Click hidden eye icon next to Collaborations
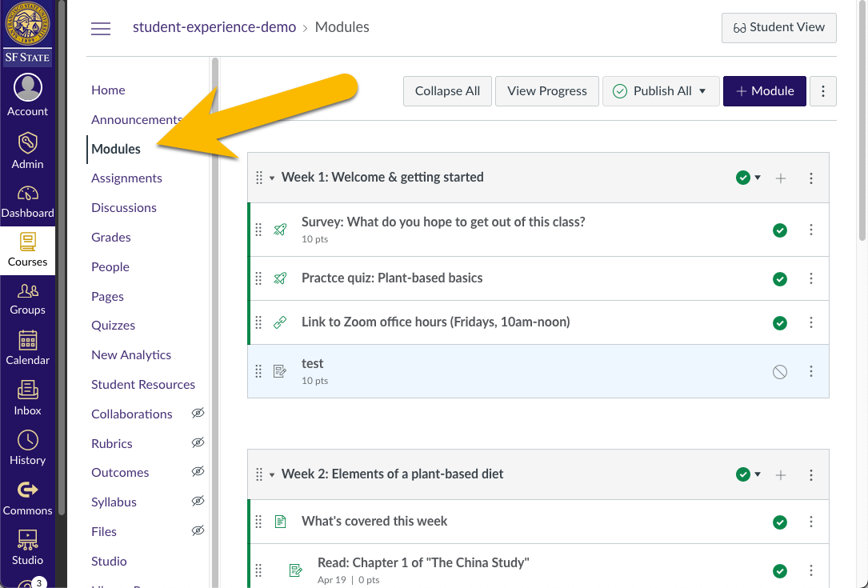Image resolution: width=868 pixels, height=588 pixels. [198, 413]
